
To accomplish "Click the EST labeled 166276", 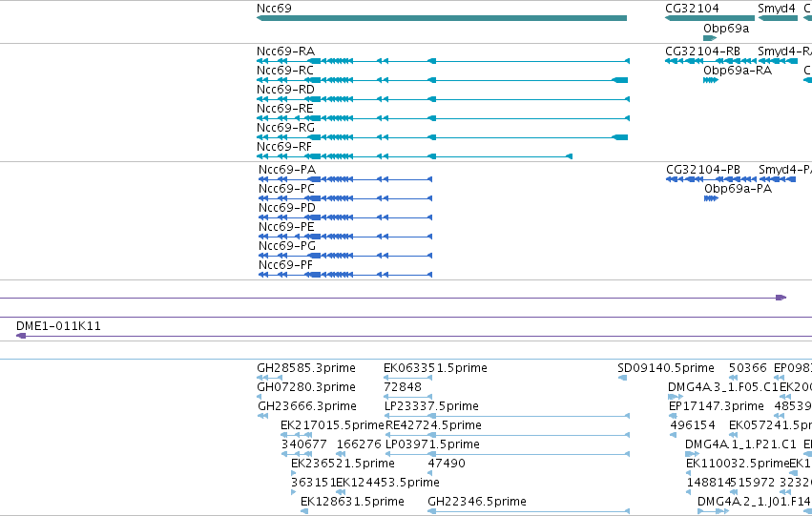I will pos(359,444).
